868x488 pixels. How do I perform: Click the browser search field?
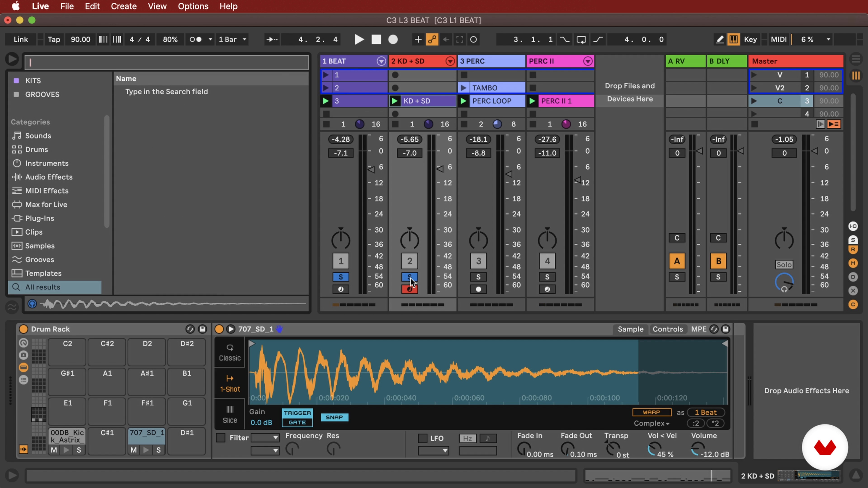pyautogui.click(x=166, y=62)
